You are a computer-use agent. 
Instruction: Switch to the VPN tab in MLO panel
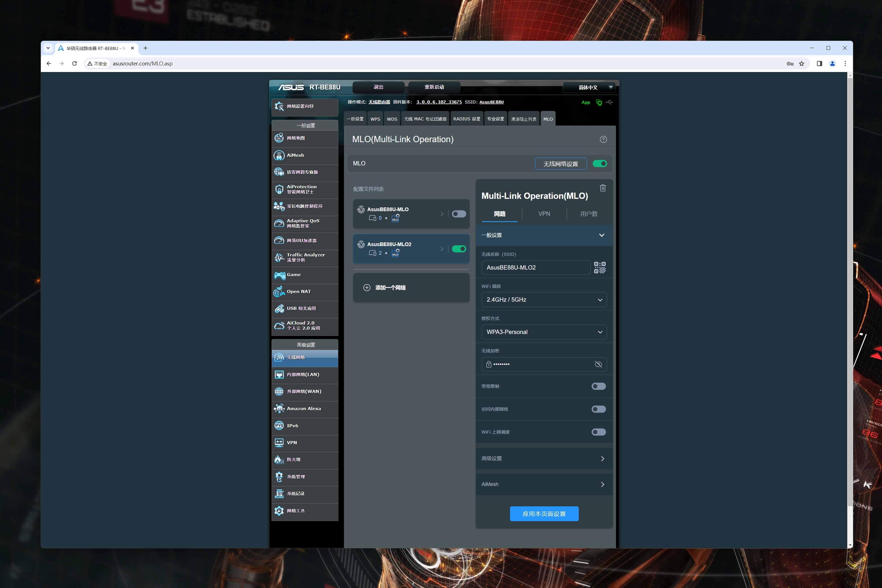click(544, 214)
